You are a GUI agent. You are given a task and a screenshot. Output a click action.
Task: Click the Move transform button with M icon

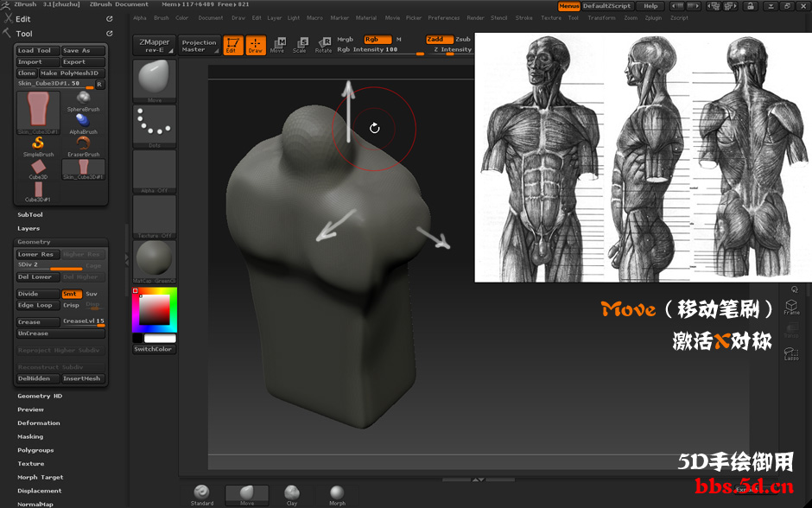point(277,45)
